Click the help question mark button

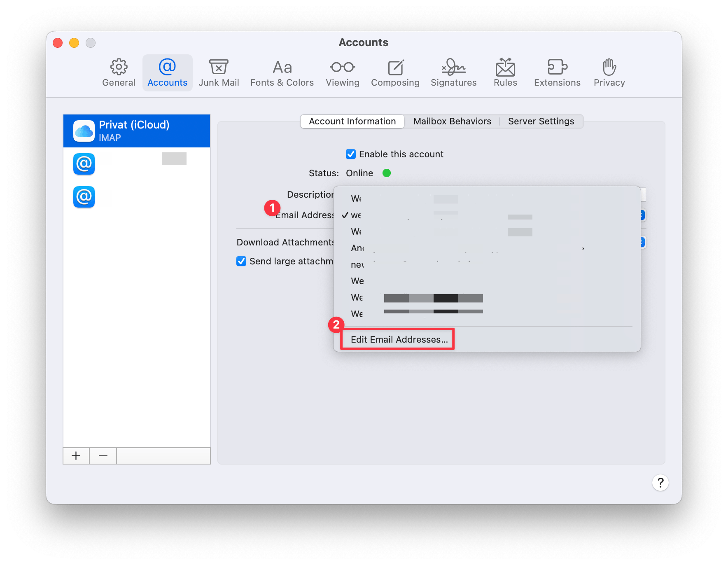[x=660, y=482]
